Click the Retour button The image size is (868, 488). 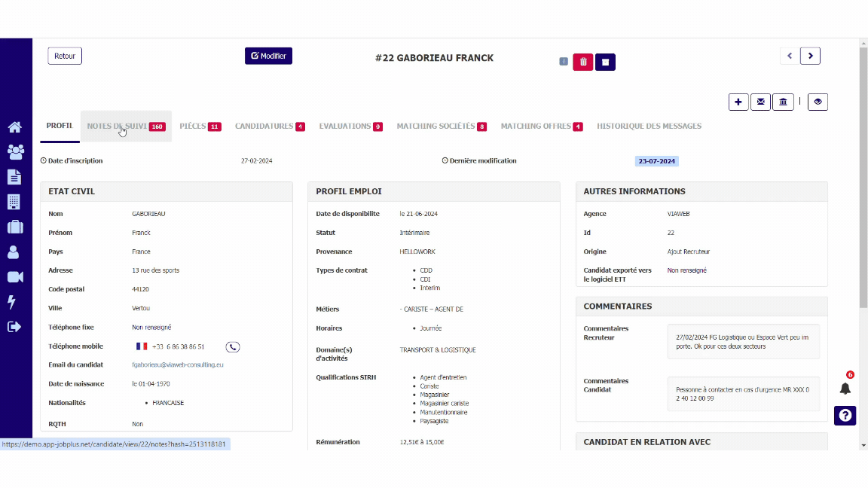[65, 56]
